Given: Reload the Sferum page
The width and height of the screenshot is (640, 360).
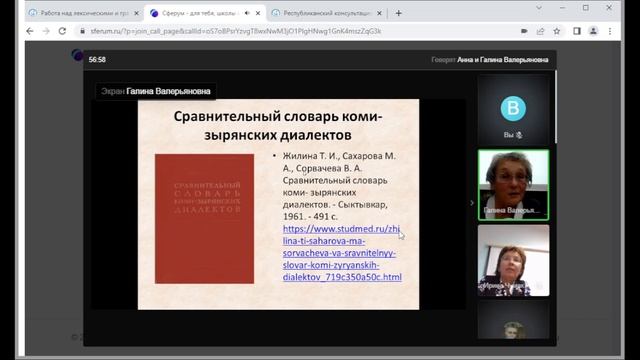Looking at the screenshot, I should click(62, 31).
